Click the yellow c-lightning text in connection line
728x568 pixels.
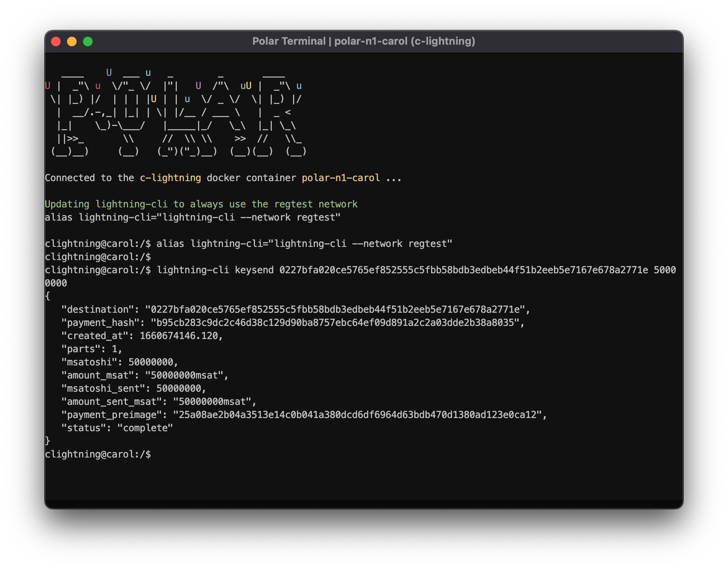(x=170, y=178)
